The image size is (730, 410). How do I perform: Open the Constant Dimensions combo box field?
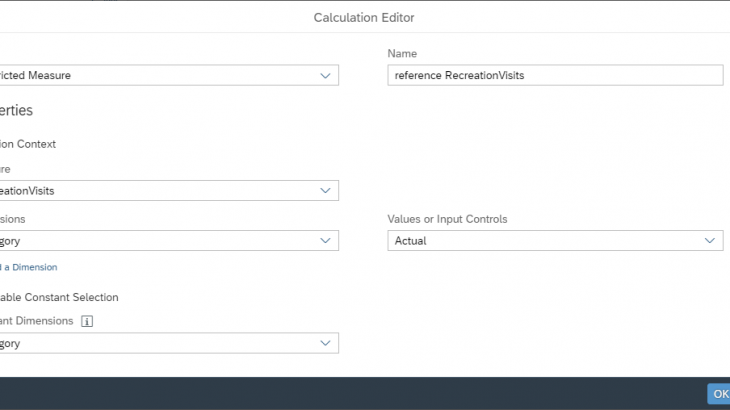(x=160, y=343)
